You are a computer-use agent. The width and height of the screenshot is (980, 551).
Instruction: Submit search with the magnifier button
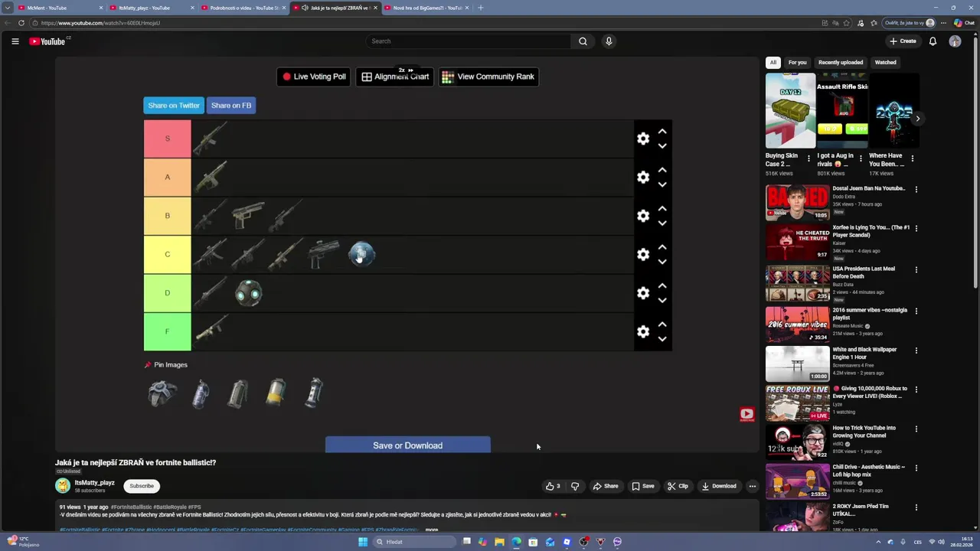pyautogui.click(x=583, y=41)
